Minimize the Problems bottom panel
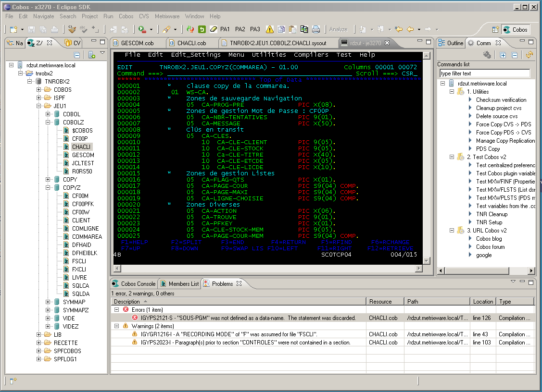 pyautogui.click(x=522, y=282)
